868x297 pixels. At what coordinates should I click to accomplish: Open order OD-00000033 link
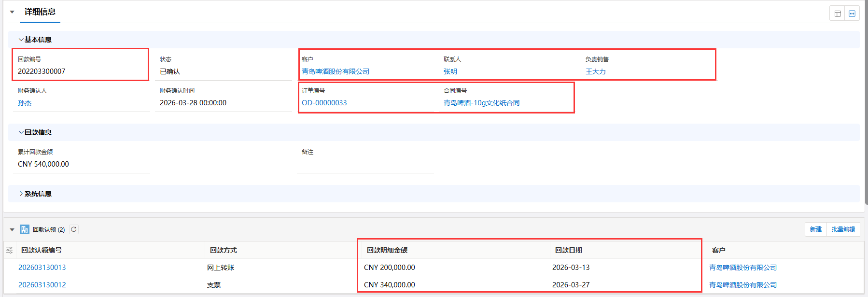(x=324, y=103)
